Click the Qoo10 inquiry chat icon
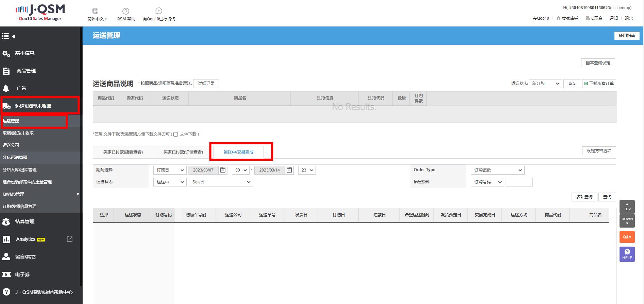Screen dimensions: 644x304 (159, 11)
